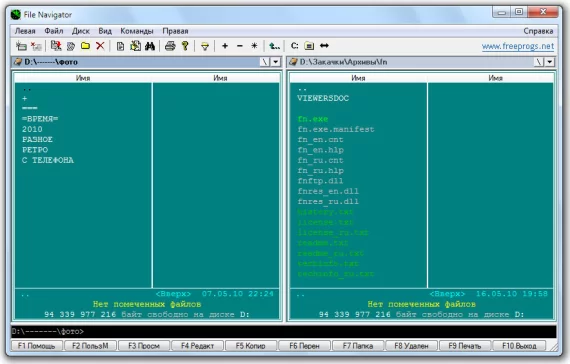The width and height of the screenshot is (570, 364).
Task: Click the File Navigator title bar app icon
Action: (16, 15)
